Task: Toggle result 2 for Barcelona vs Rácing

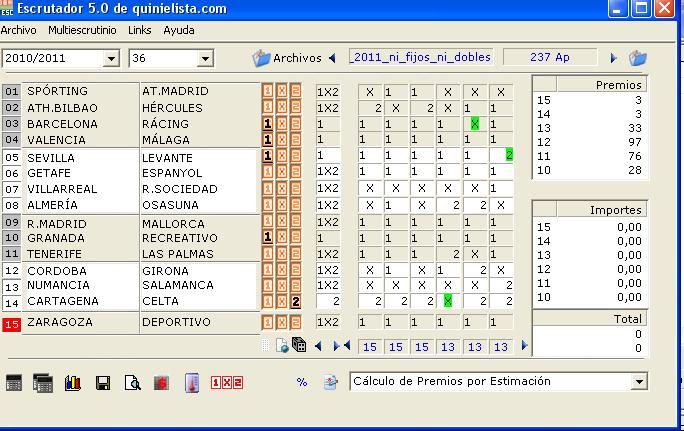Action: [x=296, y=124]
